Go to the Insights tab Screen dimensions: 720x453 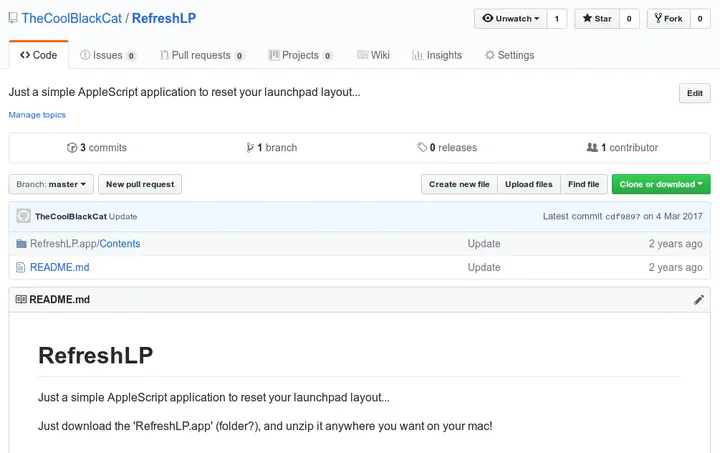click(x=437, y=55)
